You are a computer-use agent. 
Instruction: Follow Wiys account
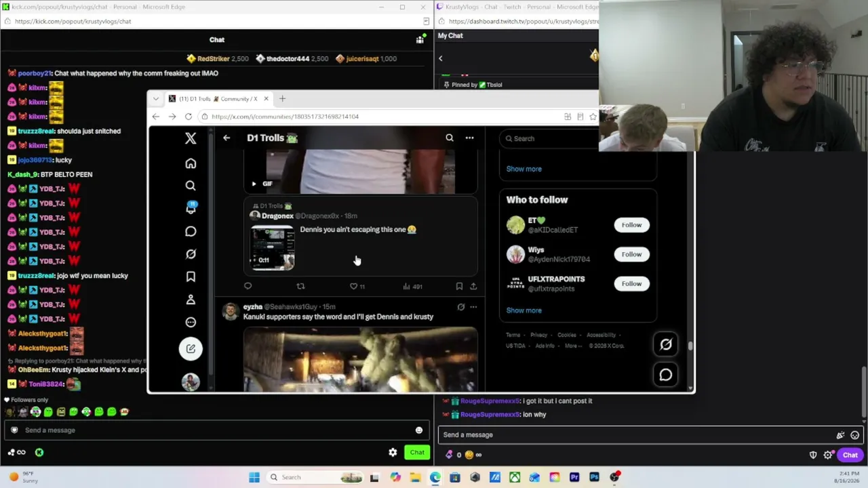coord(631,254)
